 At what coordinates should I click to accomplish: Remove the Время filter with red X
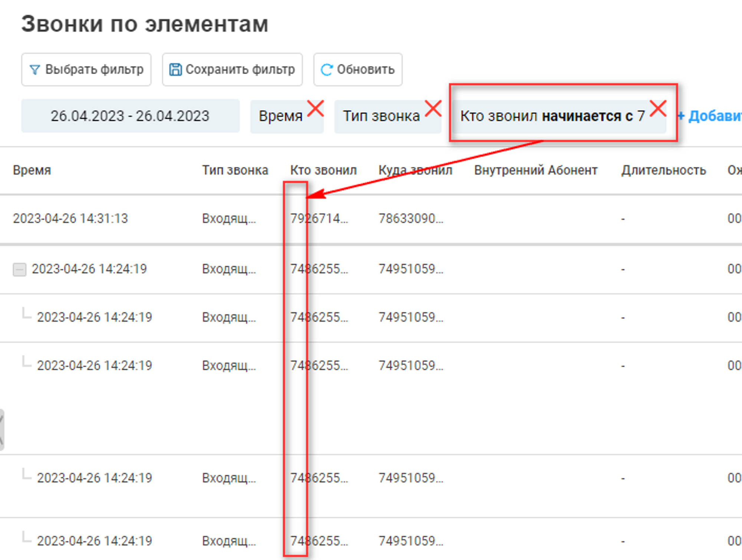(x=316, y=109)
